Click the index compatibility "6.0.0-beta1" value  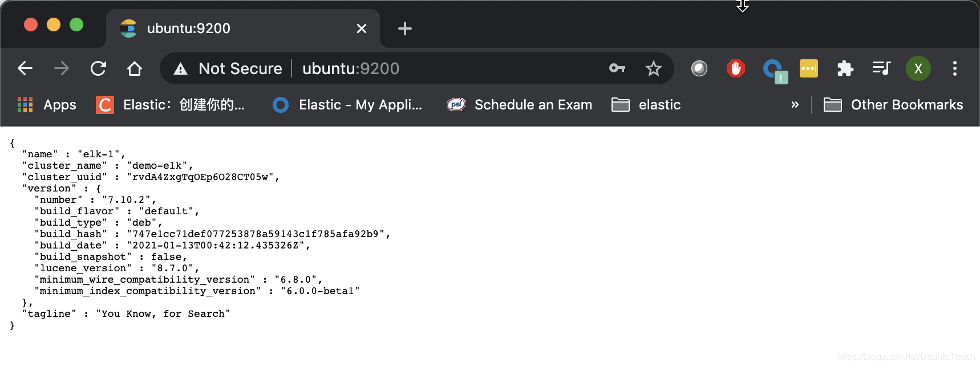click(321, 291)
